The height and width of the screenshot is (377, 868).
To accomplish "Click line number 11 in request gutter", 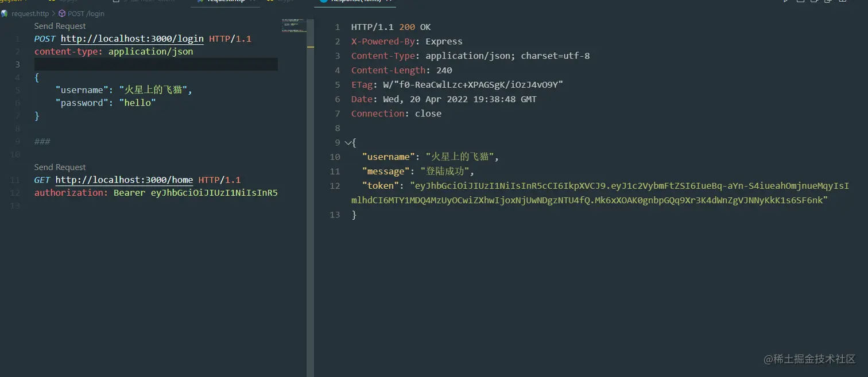I will [x=15, y=180].
